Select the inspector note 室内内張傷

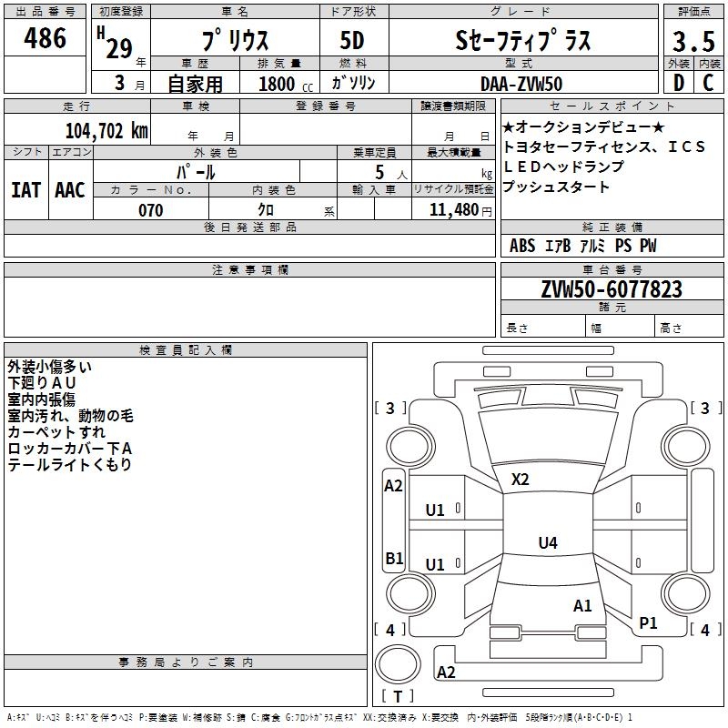coord(41,399)
